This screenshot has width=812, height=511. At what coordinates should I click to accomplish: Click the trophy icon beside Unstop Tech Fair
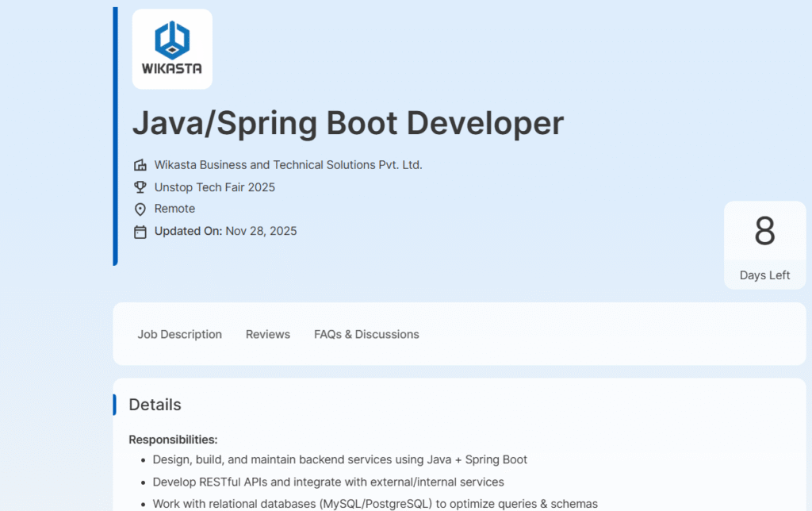point(140,187)
